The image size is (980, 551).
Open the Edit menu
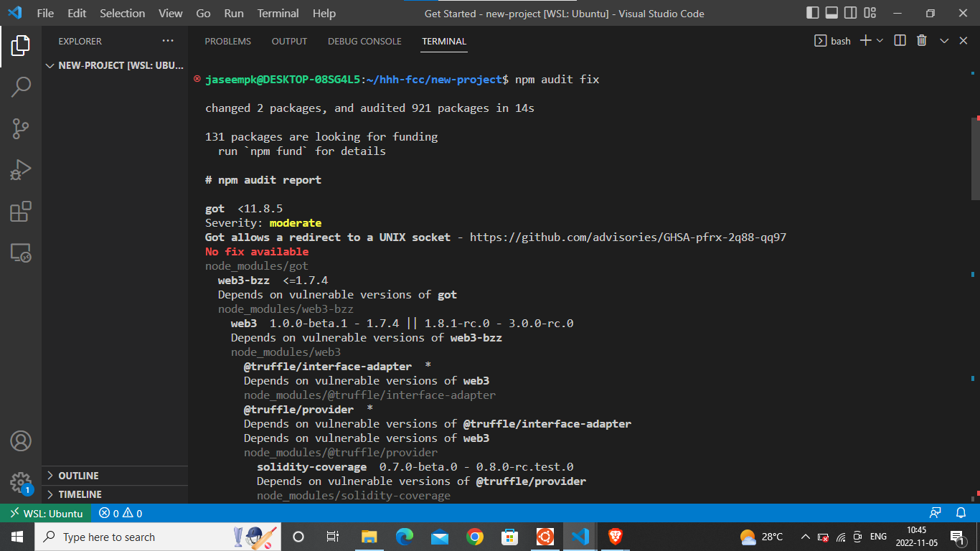tap(77, 13)
